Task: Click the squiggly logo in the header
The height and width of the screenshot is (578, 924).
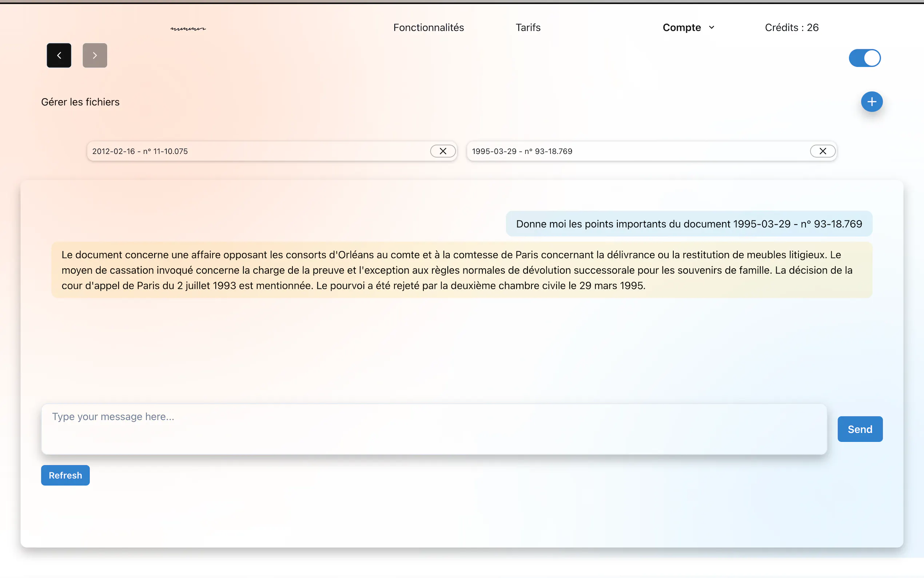Action: point(188,28)
